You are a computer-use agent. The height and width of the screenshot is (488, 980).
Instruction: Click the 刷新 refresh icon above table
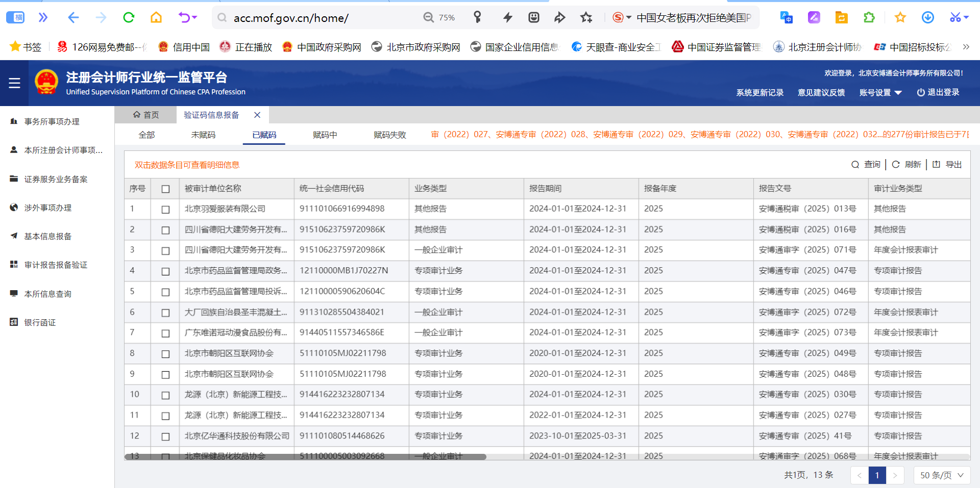[x=896, y=165]
